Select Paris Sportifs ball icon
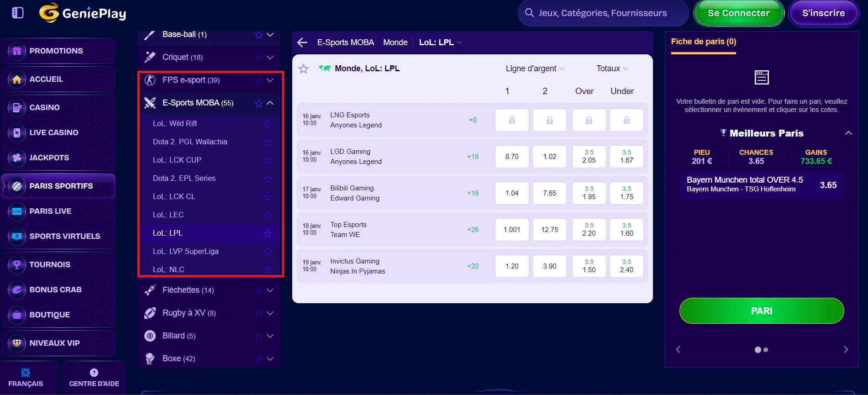Image resolution: width=868 pixels, height=395 pixels. click(x=17, y=186)
